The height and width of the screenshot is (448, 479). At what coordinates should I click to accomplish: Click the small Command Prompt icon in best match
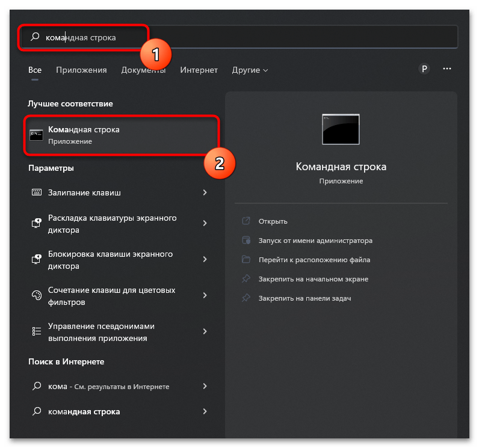point(36,135)
